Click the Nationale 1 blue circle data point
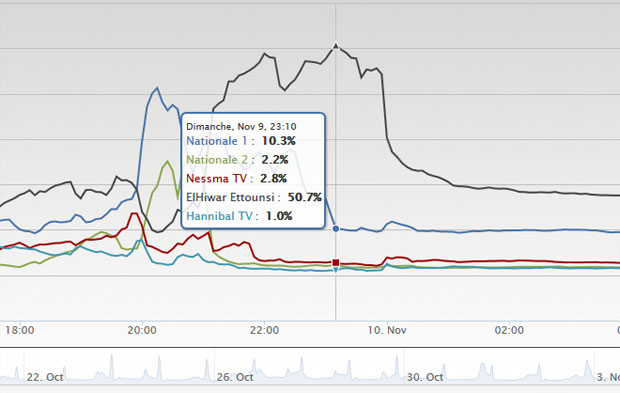 pyautogui.click(x=336, y=229)
